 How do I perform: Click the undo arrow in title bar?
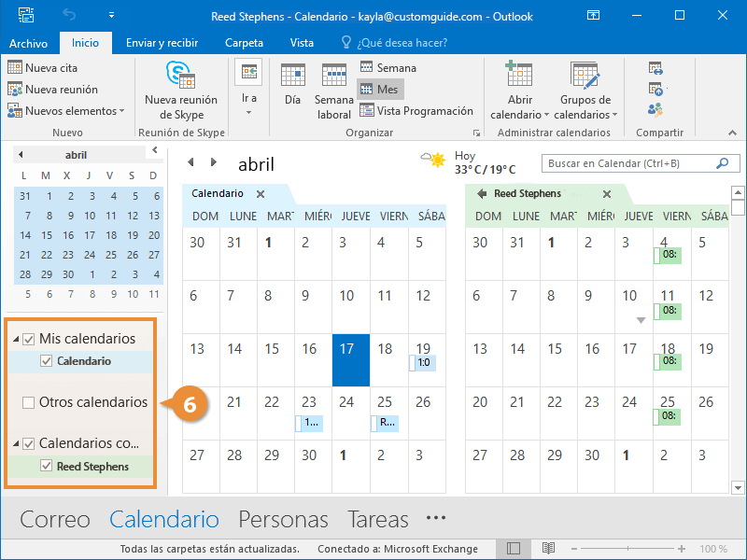pos(68,16)
